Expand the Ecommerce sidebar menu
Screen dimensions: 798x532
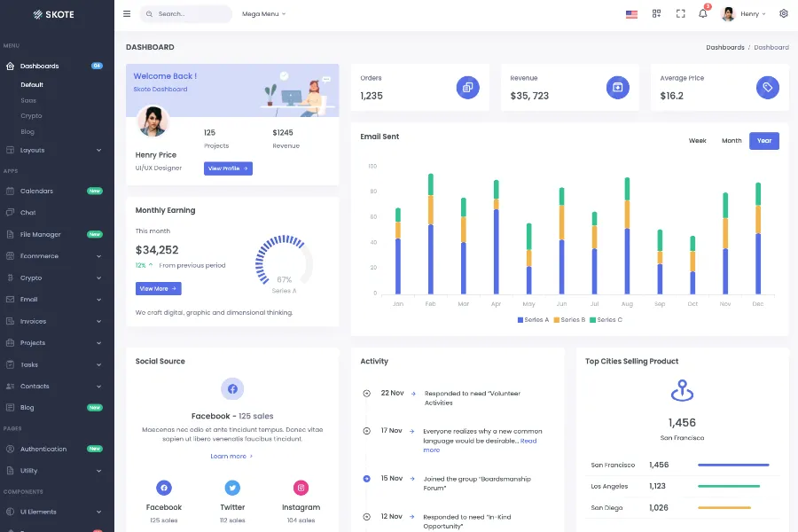coord(57,256)
